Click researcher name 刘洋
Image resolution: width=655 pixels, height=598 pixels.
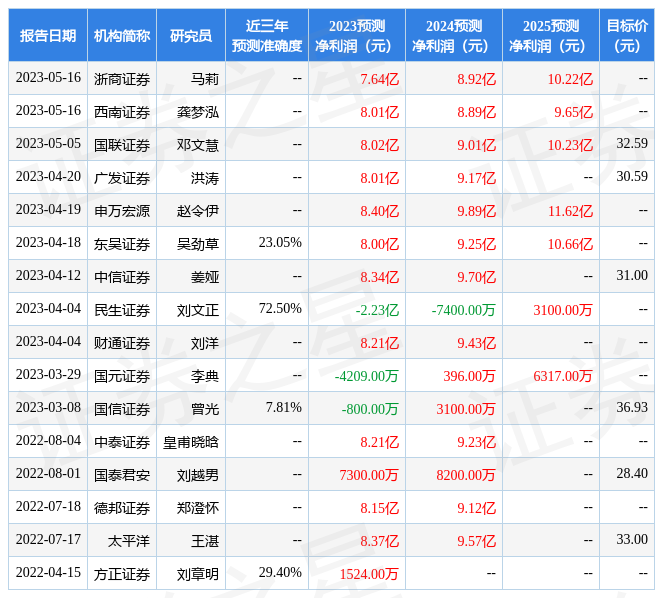point(205,343)
